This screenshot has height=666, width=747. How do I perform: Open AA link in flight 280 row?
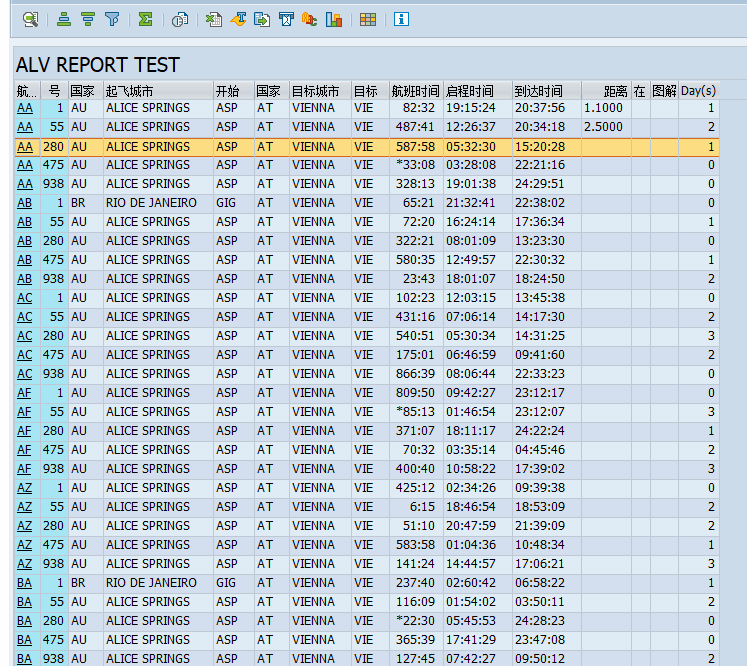coord(25,147)
